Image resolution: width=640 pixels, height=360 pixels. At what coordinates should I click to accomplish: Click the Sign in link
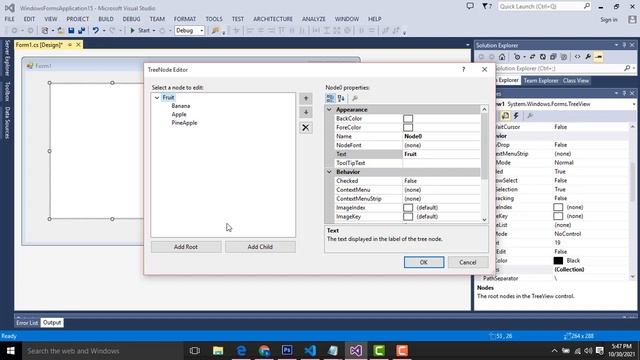609,20
